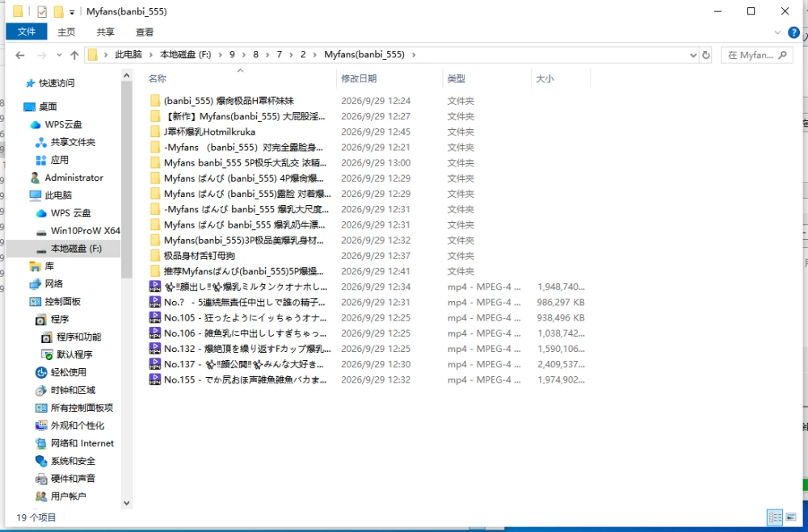Select the file size 986,297 KB
This screenshot has height=532, width=808.
[x=562, y=302]
